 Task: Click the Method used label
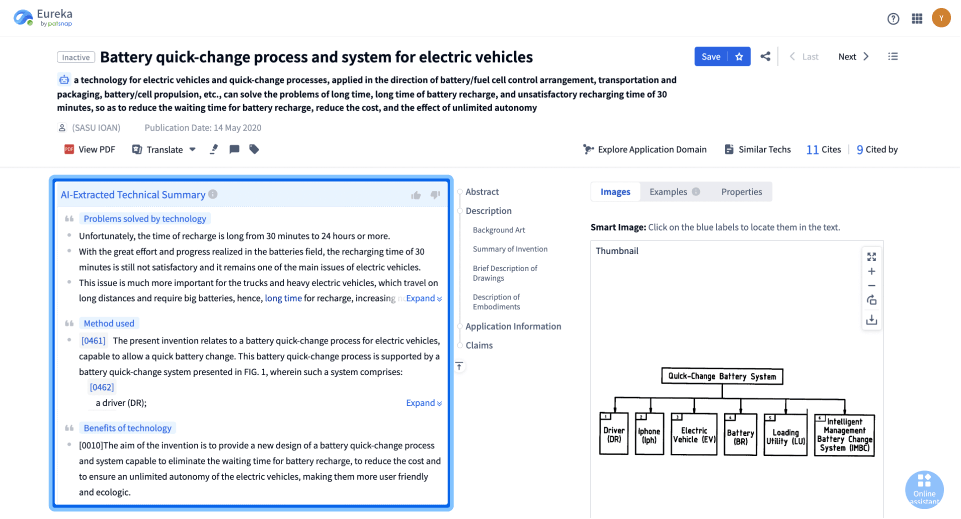(x=108, y=324)
